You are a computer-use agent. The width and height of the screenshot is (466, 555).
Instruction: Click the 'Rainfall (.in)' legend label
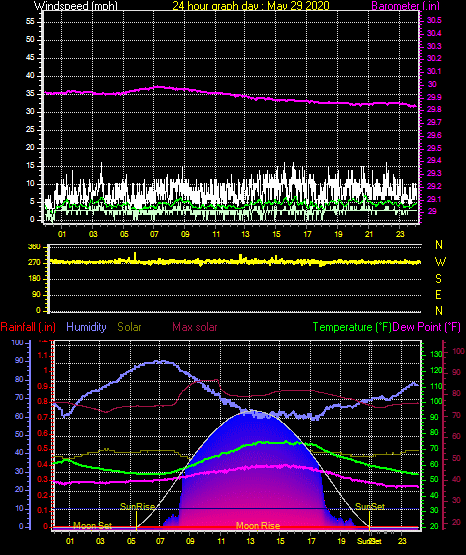click(x=28, y=327)
